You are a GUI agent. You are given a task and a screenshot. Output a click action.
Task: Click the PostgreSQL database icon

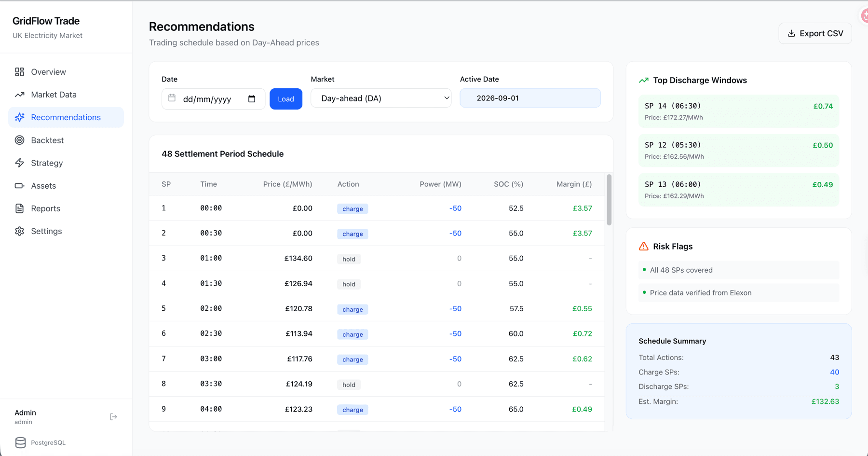click(x=20, y=442)
